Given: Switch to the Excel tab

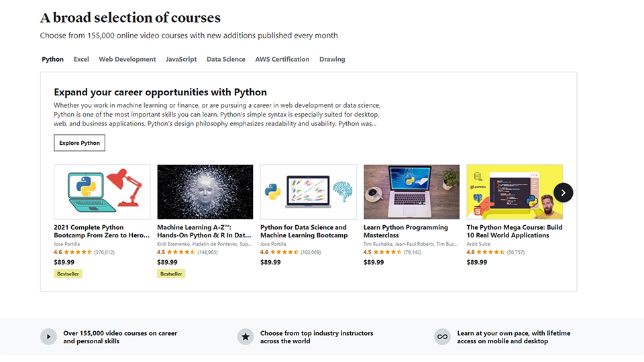Looking at the screenshot, I should [x=81, y=59].
